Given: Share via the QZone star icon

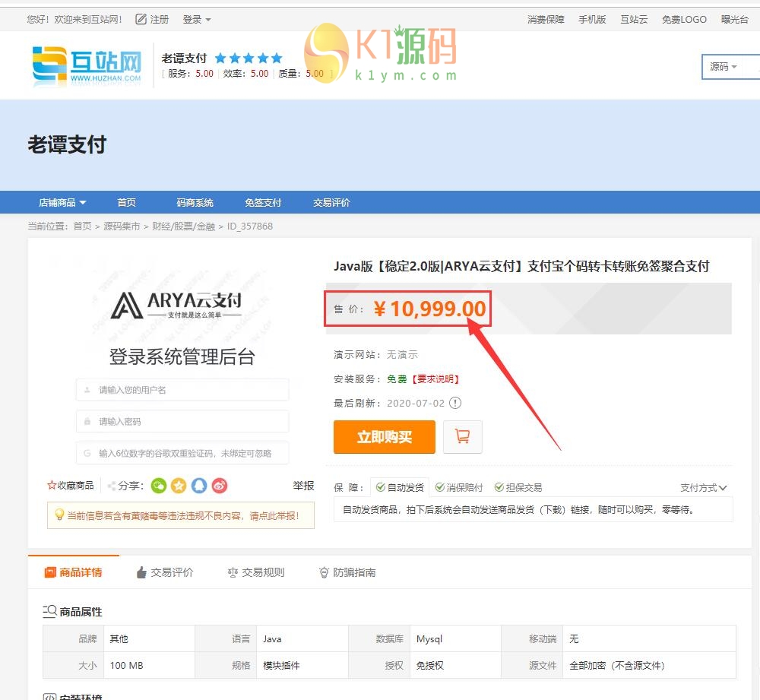Looking at the screenshot, I should (x=179, y=485).
